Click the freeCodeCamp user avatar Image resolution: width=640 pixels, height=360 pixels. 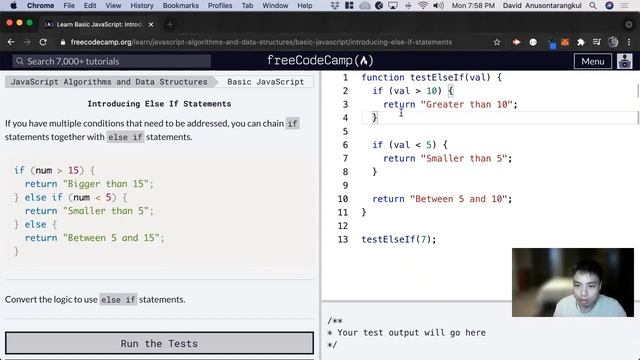click(624, 61)
